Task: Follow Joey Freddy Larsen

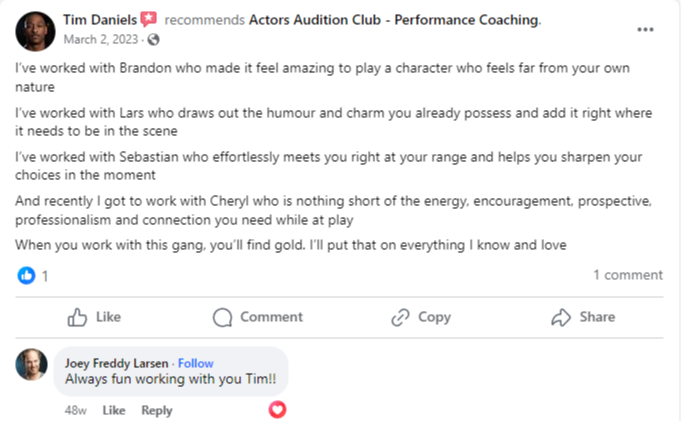Action: [196, 363]
